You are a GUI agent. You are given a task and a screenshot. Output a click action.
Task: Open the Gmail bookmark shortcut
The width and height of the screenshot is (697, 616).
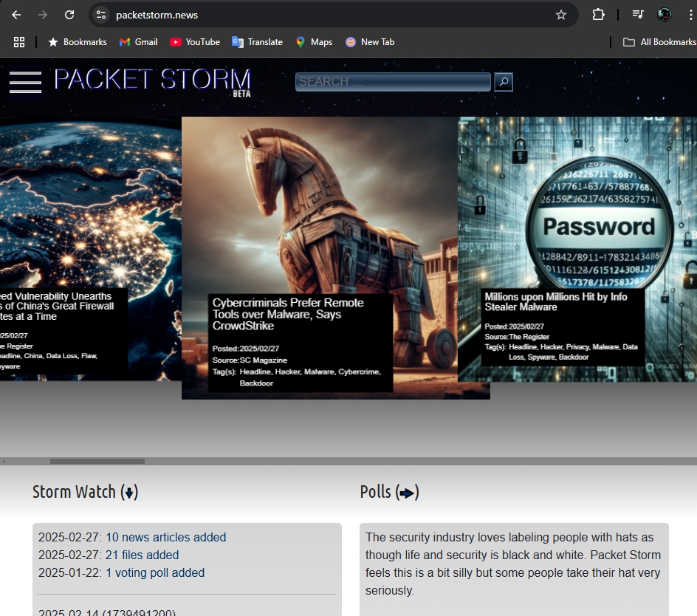[138, 42]
